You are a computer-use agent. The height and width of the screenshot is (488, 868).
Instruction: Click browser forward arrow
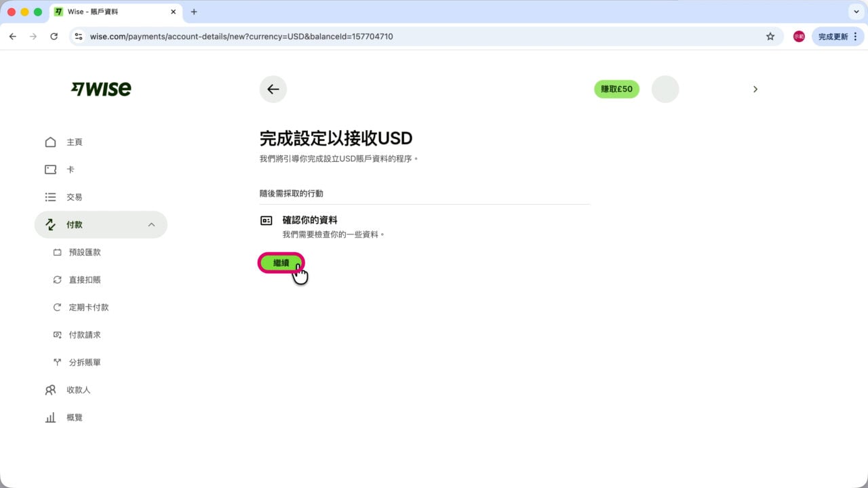pos(33,37)
